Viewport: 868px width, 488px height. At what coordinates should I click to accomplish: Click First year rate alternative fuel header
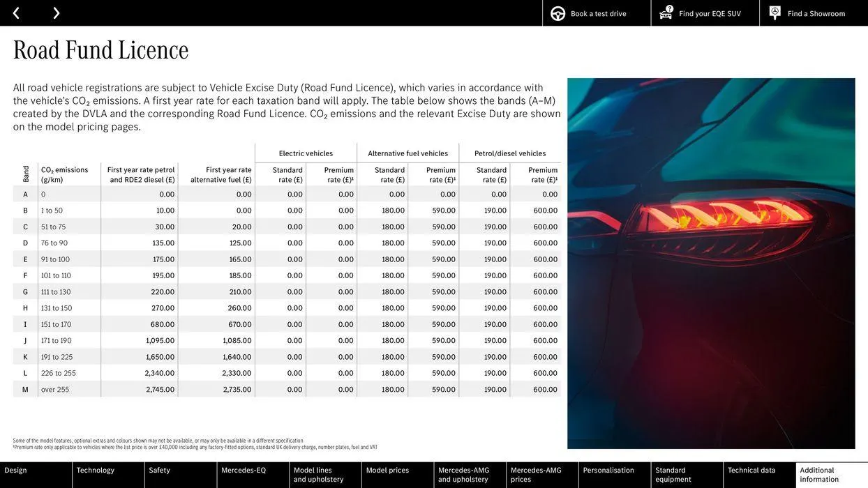[x=221, y=174]
